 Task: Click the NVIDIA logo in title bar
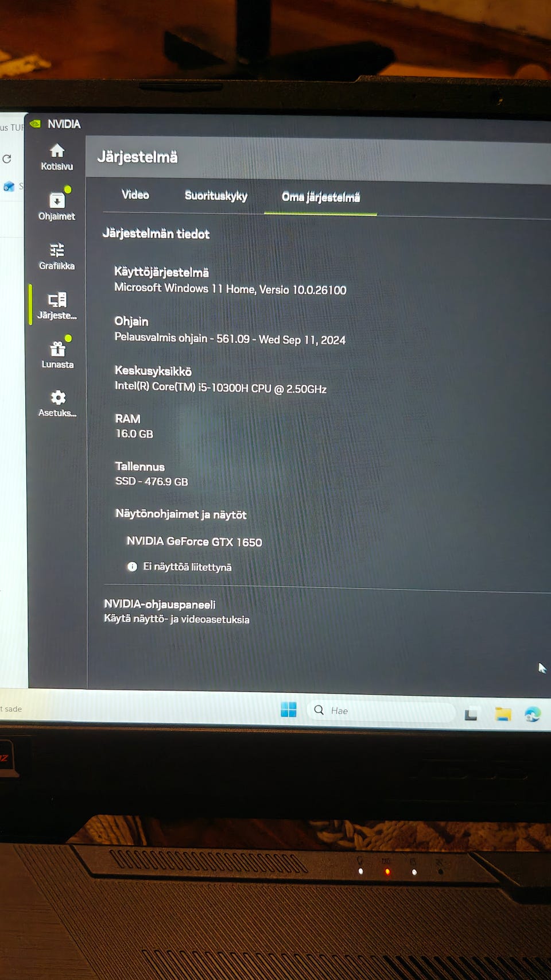point(36,123)
